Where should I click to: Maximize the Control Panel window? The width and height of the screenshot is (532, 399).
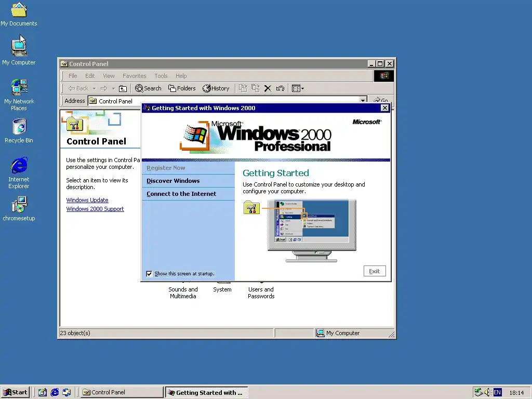click(380, 64)
